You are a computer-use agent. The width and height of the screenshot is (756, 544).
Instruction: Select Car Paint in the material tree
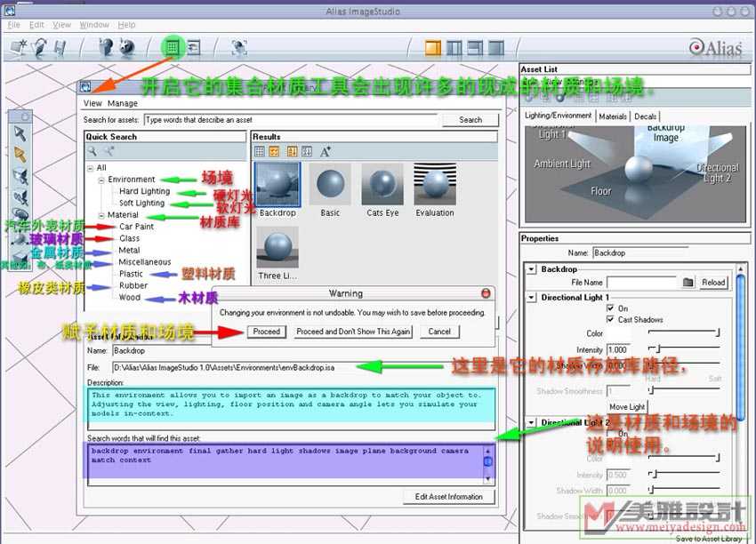pos(136,227)
